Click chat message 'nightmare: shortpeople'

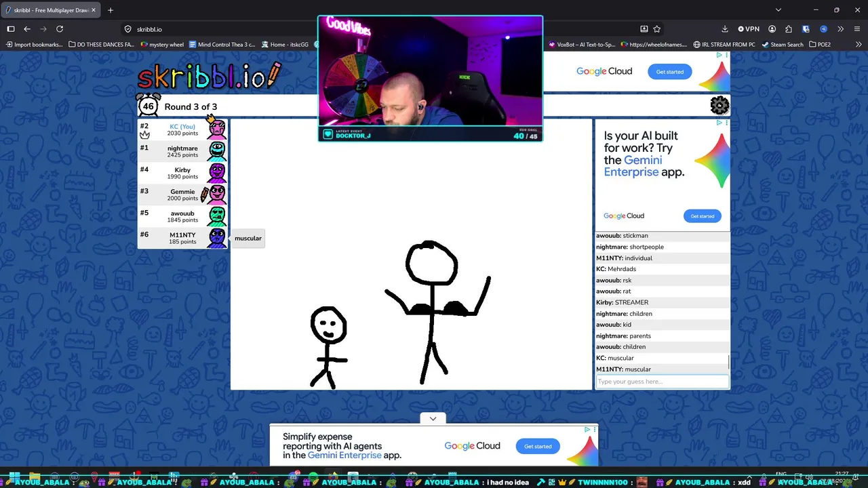click(x=630, y=247)
